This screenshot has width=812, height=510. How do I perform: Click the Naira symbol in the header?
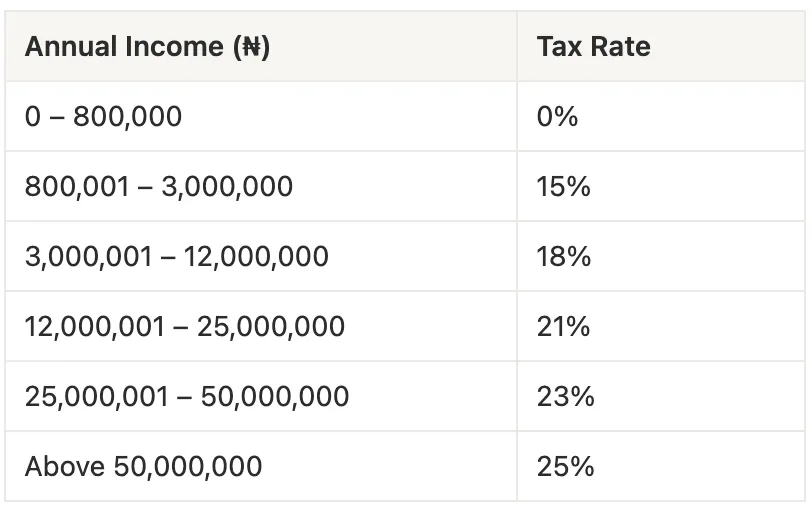click(x=251, y=47)
